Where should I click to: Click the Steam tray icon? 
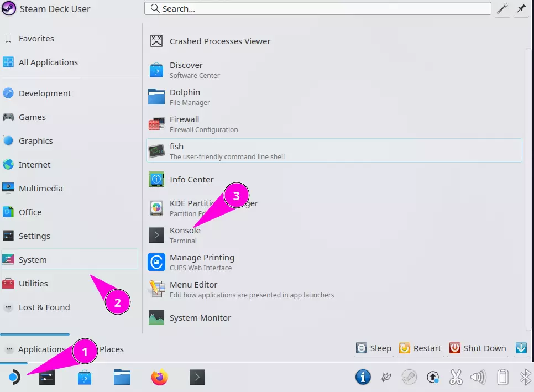point(410,377)
